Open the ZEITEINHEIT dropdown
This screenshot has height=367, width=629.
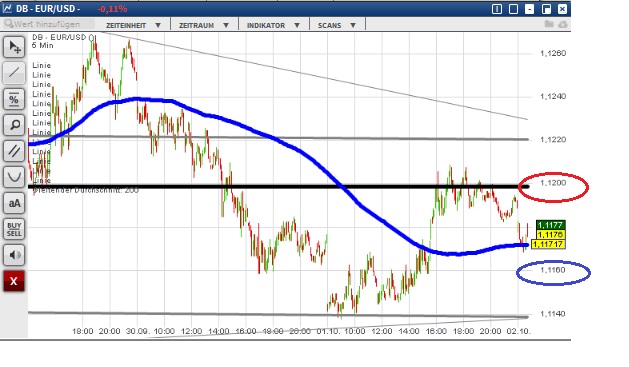[x=133, y=25]
